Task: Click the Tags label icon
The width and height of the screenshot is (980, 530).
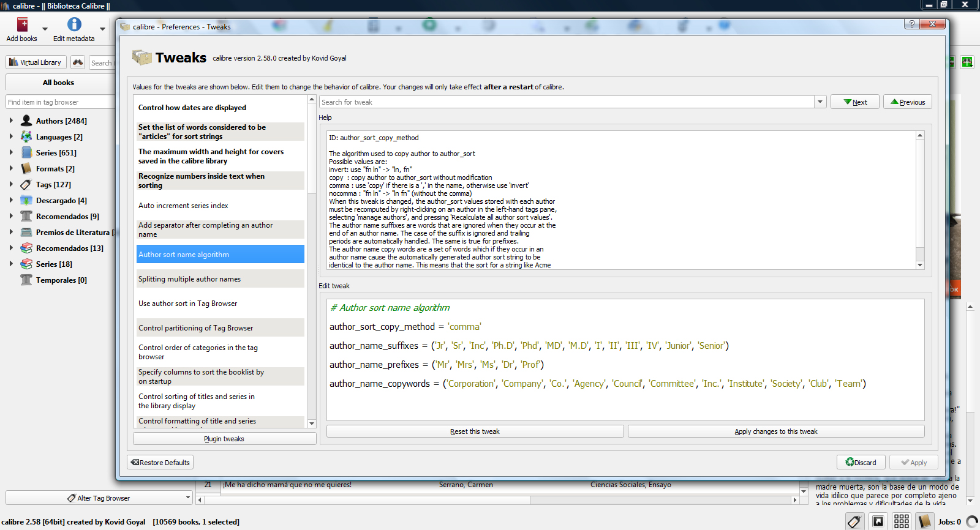Action: point(26,184)
